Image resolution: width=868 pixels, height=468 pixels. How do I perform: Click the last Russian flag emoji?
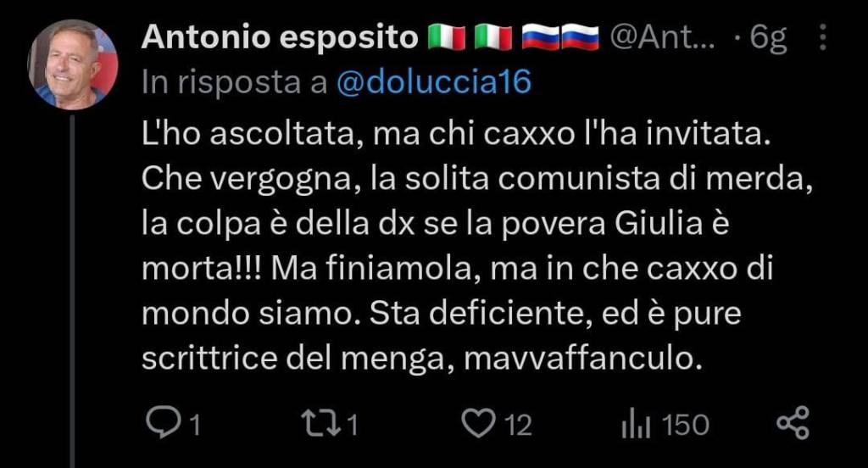tap(580, 37)
